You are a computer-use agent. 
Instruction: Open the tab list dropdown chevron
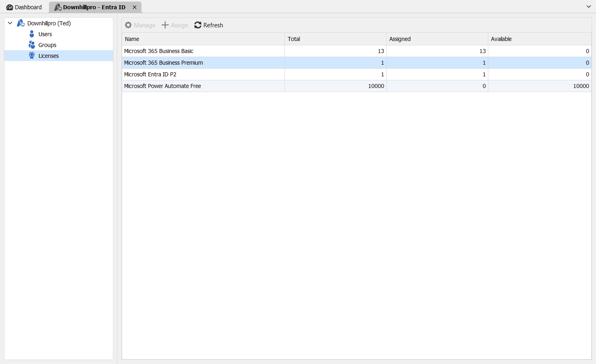pos(589,6)
